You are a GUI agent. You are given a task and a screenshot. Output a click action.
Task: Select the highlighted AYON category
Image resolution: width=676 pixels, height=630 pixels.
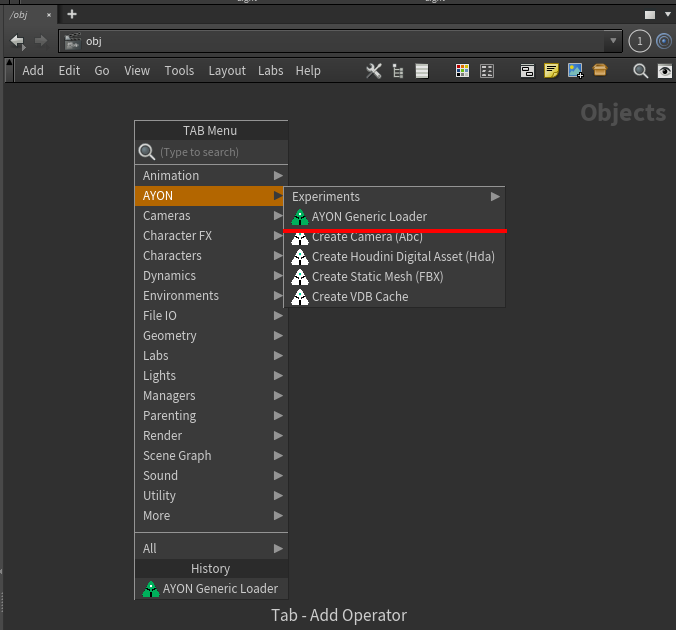[211, 196]
